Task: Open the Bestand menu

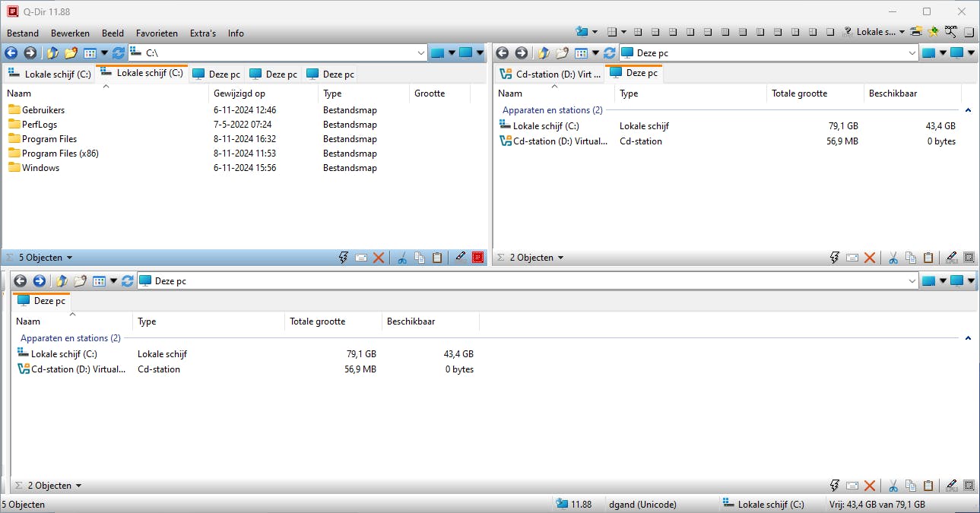Action: pyautogui.click(x=23, y=33)
